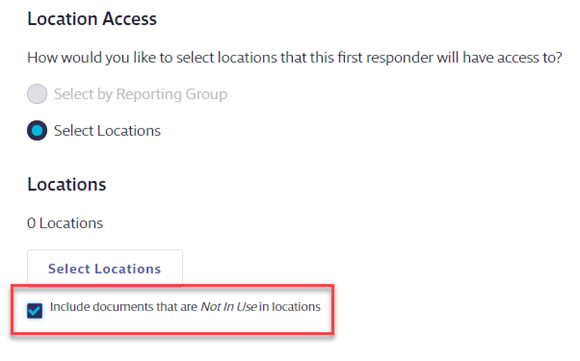Choose the filled 'Select Locations' radio button
This screenshot has width=580, height=361.
click(x=37, y=131)
